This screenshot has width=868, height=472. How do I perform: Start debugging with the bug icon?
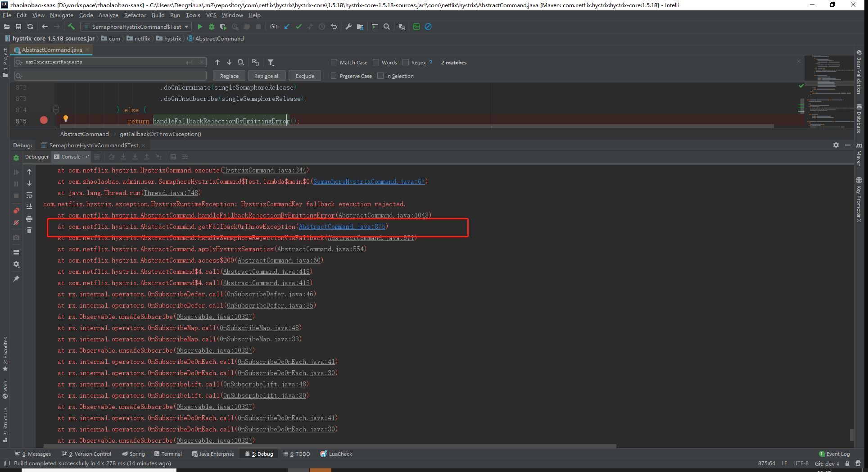[212, 27]
